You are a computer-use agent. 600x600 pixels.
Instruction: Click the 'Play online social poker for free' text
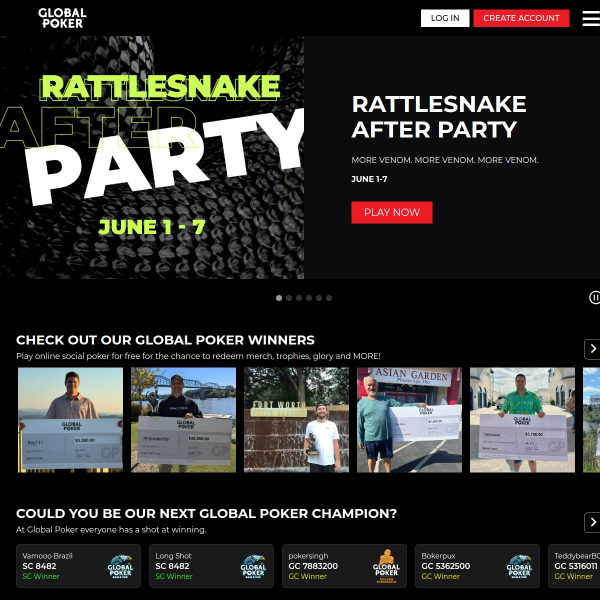pos(198,356)
